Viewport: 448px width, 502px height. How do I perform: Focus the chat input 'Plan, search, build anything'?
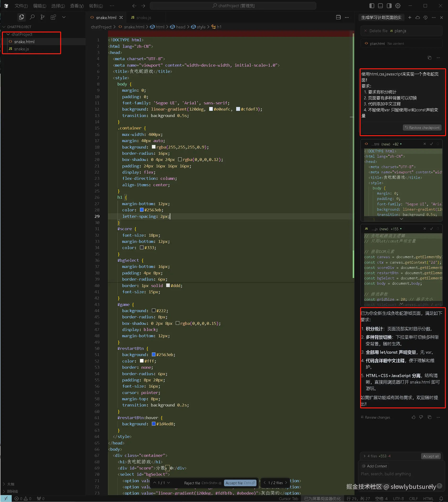click(401, 474)
